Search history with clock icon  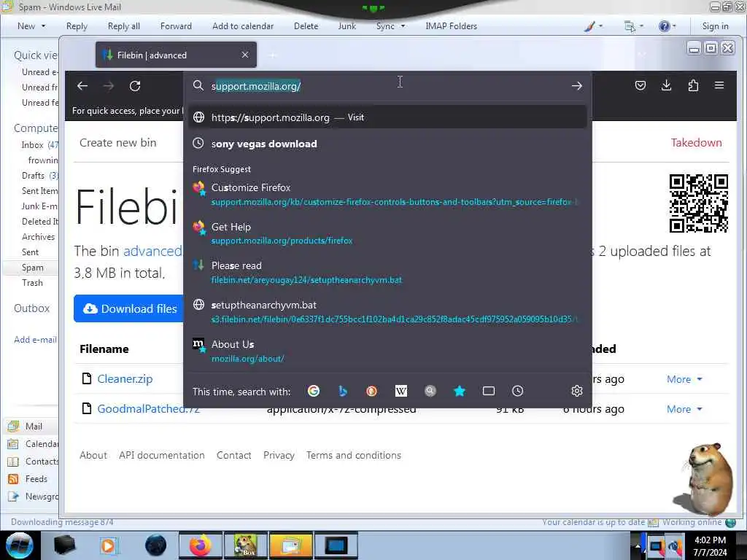517,391
